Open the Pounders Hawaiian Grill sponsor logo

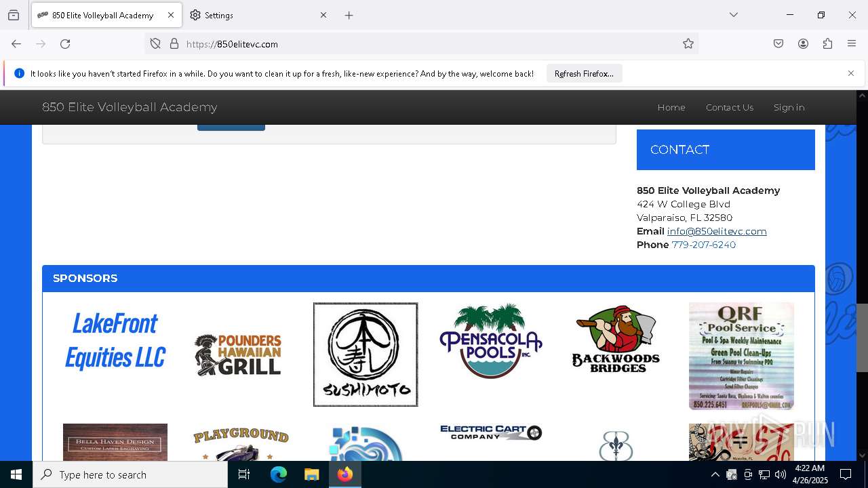(x=238, y=354)
